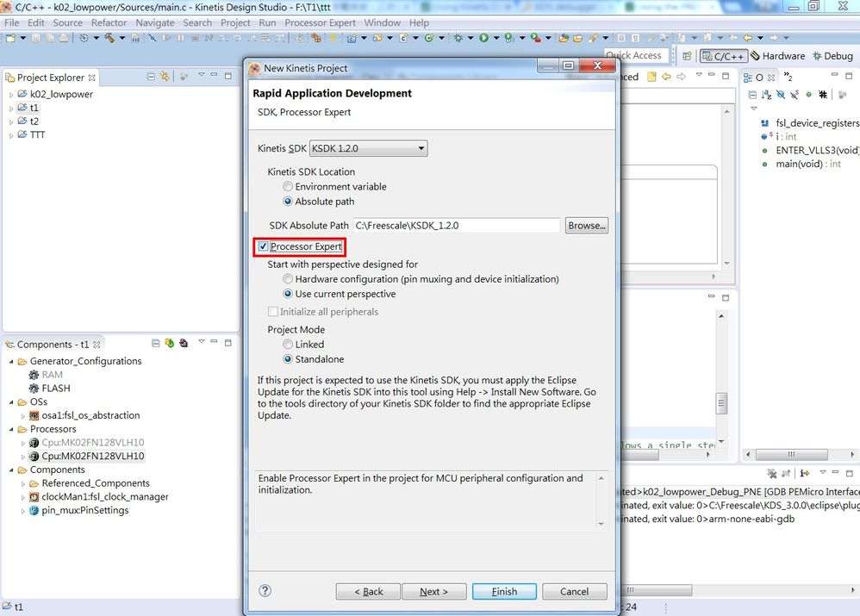Viewport: 860px width, 616px height.
Task: Click the Build hammer toolbar icon
Action: tap(109, 38)
